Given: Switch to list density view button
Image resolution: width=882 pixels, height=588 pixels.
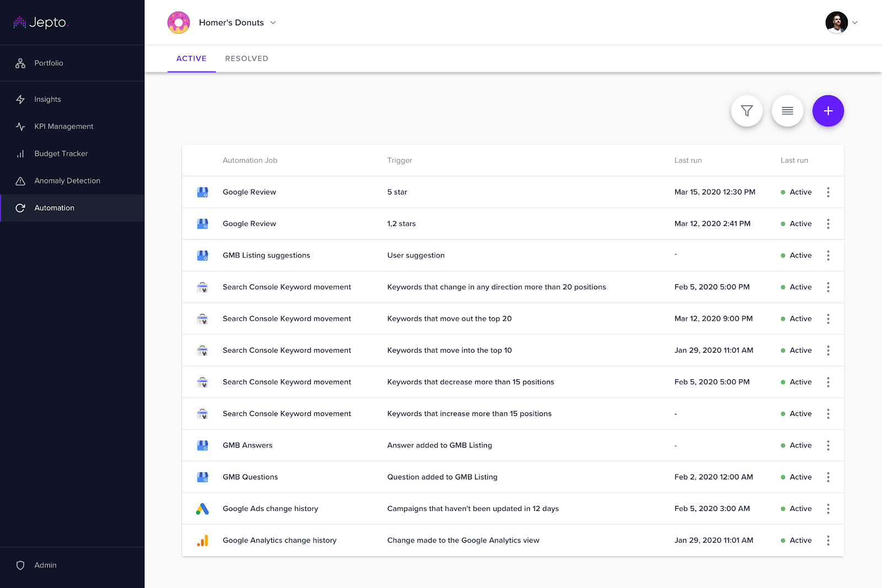Looking at the screenshot, I should point(787,111).
